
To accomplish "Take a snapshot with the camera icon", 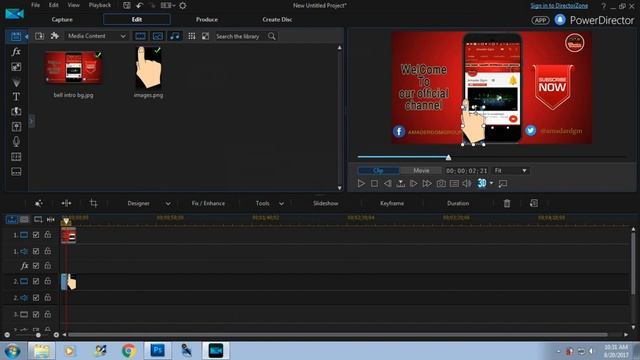I will pyautogui.click(x=441, y=184).
